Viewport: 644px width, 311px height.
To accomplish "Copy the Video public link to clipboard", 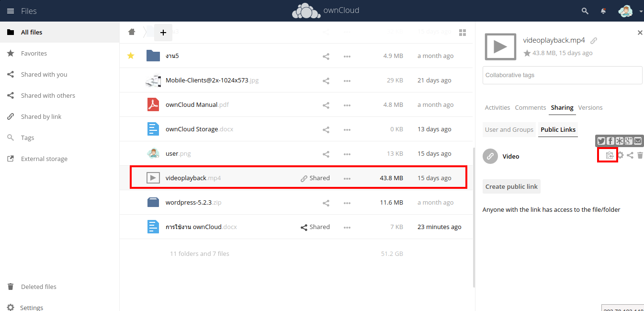I will pyautogui.click(x=609, y=155).
